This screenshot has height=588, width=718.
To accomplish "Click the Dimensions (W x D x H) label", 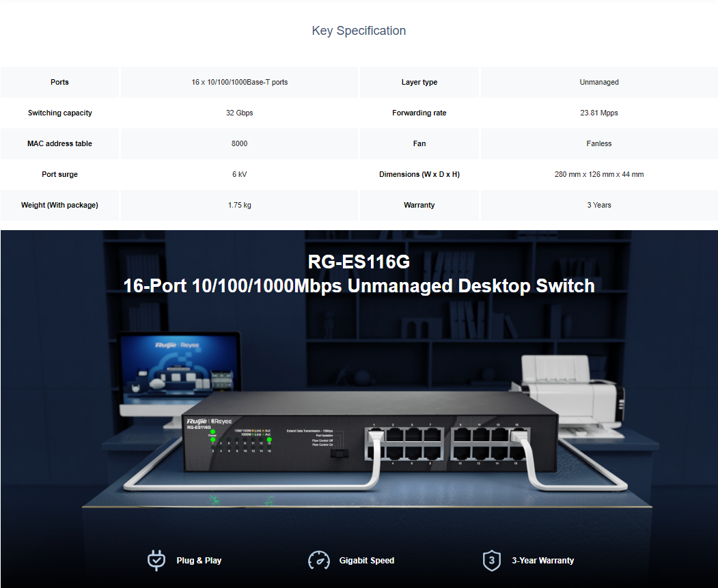I will click(x=419, y=174).
